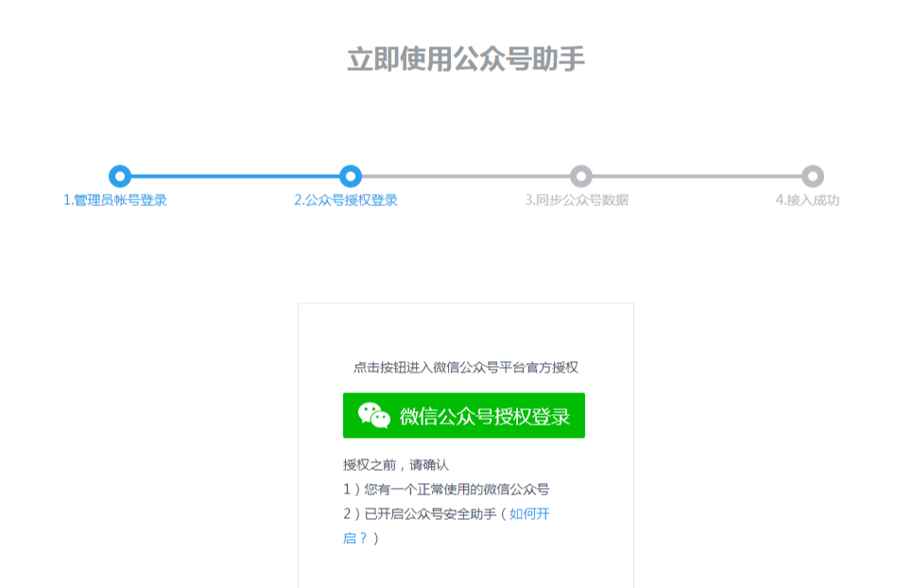897x588 pixels.
Task: Open the 4.接入成功 step label
Action: pyautogui.click(x=807, y=200)
